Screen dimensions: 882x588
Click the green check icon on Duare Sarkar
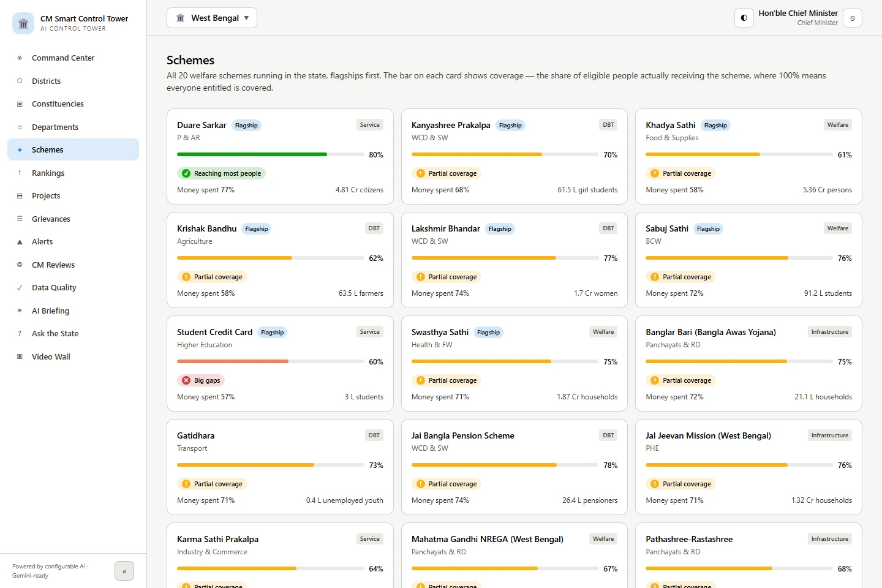tap(186, 173)
